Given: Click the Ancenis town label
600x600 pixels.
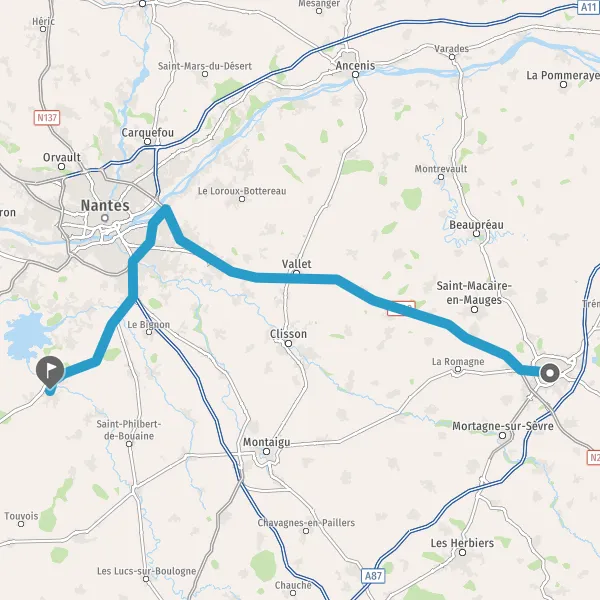Looking at the screenshot, I should pos(355,65).
